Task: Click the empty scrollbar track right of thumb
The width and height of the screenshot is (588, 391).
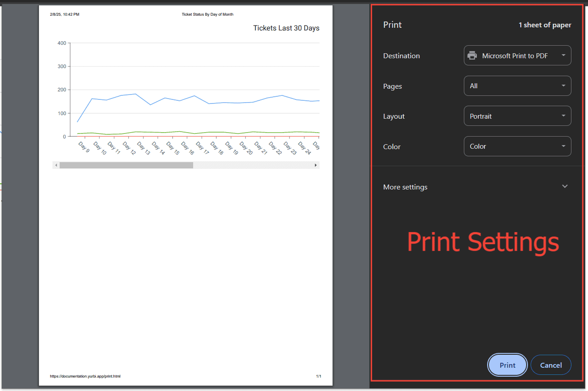Action: point(253,165)
